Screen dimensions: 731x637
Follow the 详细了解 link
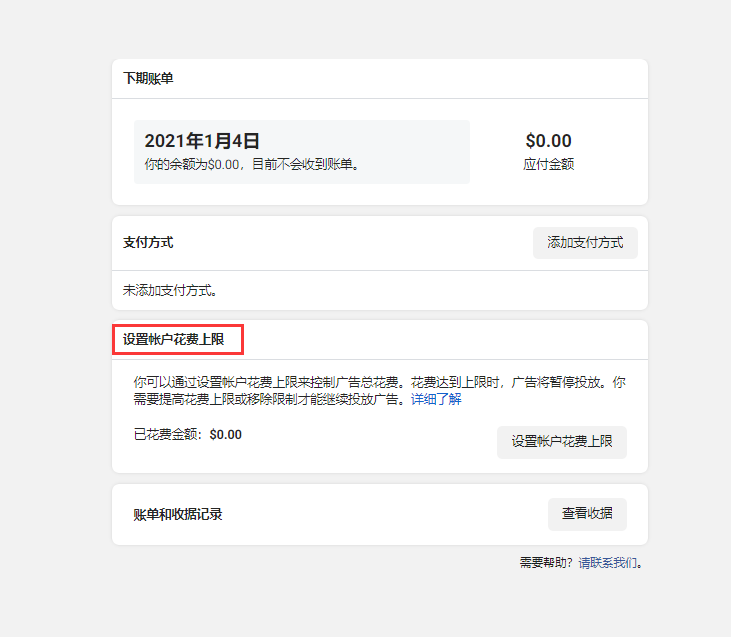436,399
